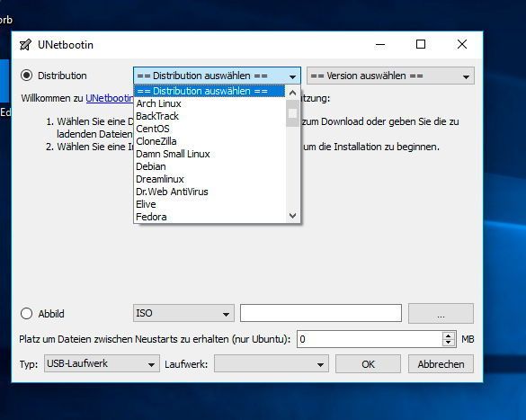Select the Distribution radio button
Viewport: 526px width, 420px height.
26,76
